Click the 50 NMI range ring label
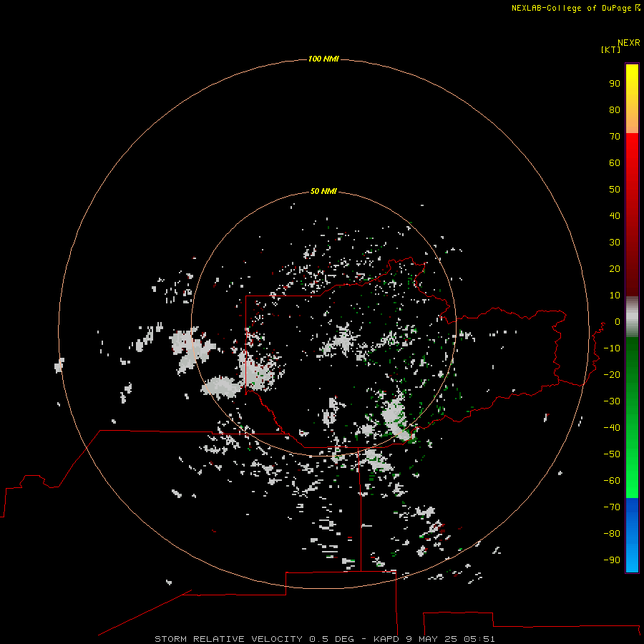Screen dimensions: 644x644 coord(323,191)
